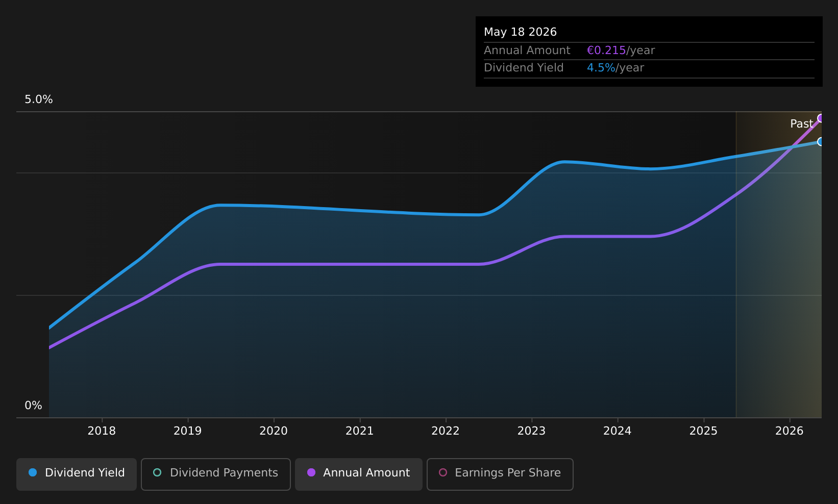Click the 2018 x-axis label
This screenshot has height=504, width=838.
102,431
